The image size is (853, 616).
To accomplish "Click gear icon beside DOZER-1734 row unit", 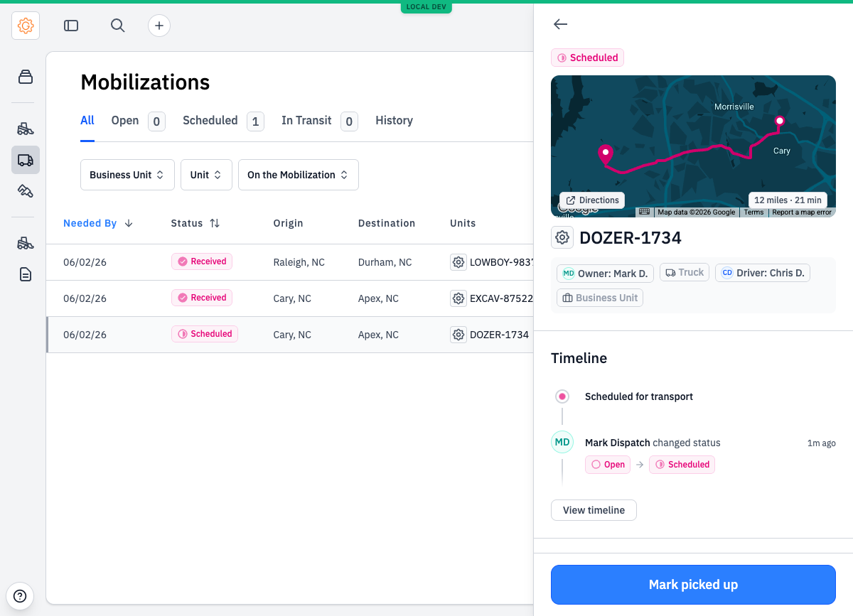I will point(458,335).
